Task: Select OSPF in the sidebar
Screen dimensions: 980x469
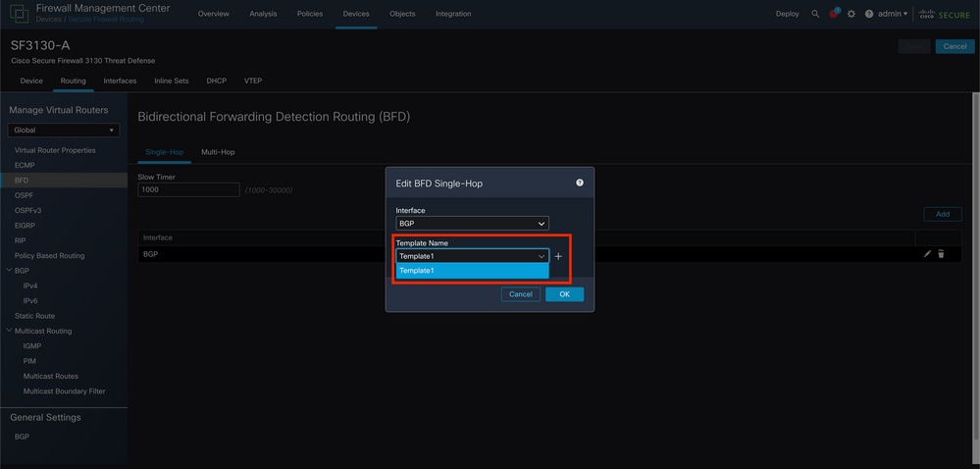Action: click(x=24, y=195)
